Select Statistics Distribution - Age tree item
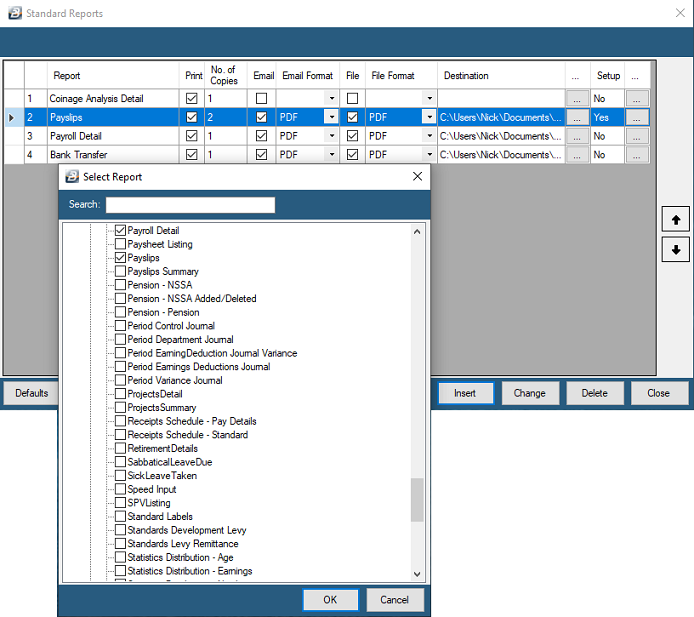The image size is (694, 617). pos(181,557)
